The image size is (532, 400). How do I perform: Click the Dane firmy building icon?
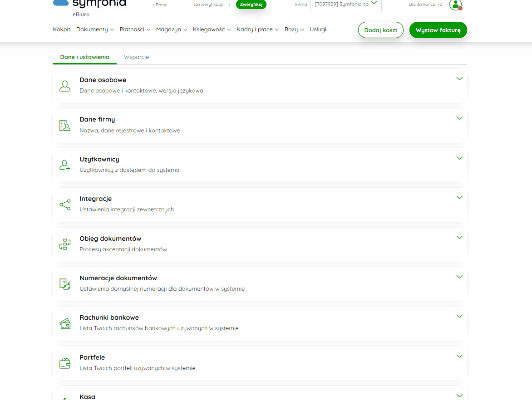[65, 126]
